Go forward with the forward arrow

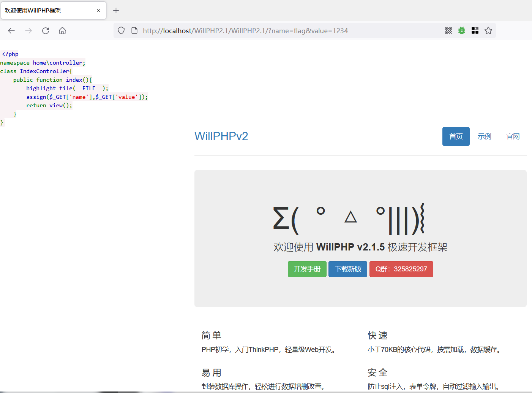[x=28, y=31]
